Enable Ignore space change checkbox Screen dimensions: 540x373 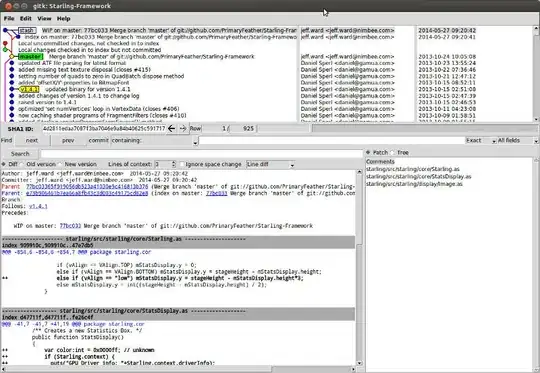pyautogui.click(x=183, y=164)
